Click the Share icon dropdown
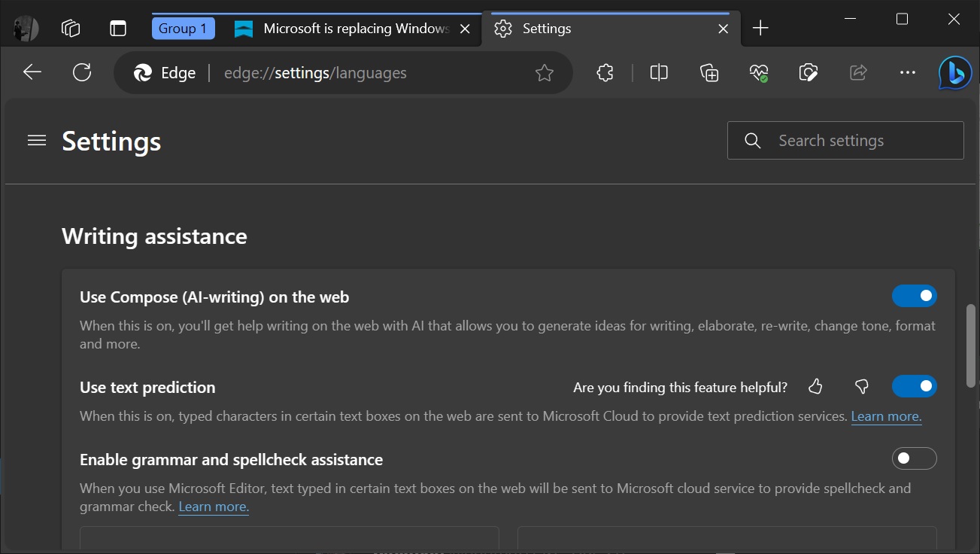 pyautogui.click(x=857, y=72)
